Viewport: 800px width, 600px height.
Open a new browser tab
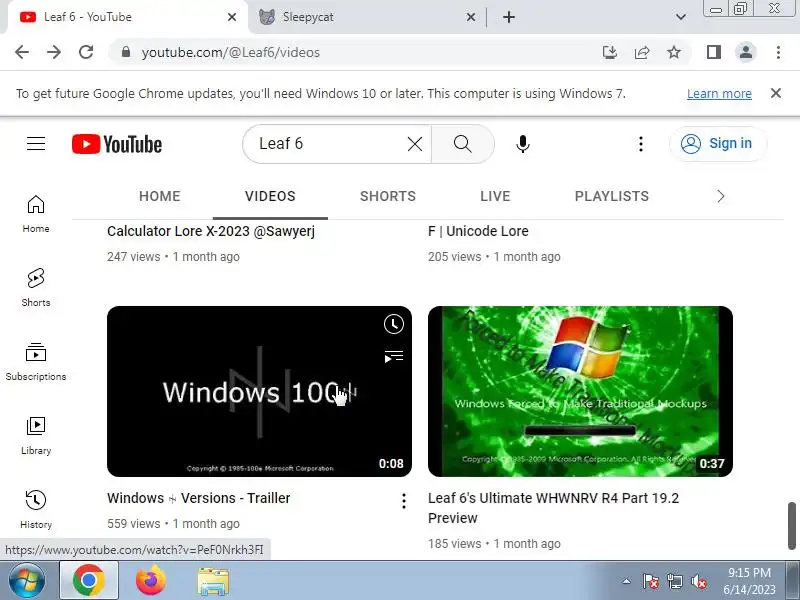(x=509, y=17)
